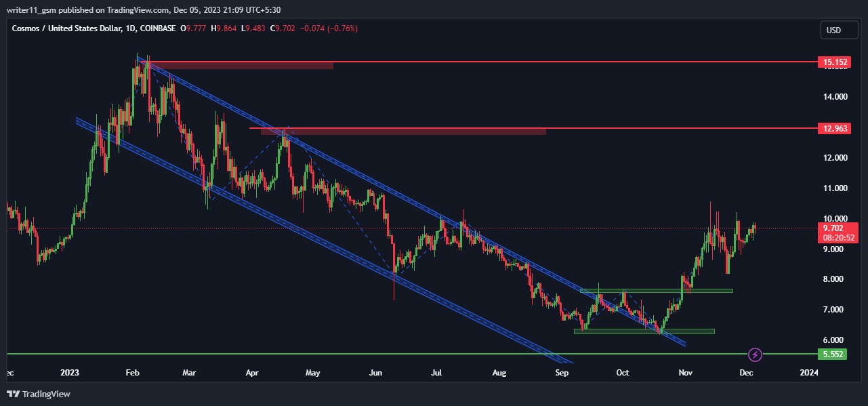Click the countdown timer 08:20:52
The image size is (868, 406).
pos(839,238)
